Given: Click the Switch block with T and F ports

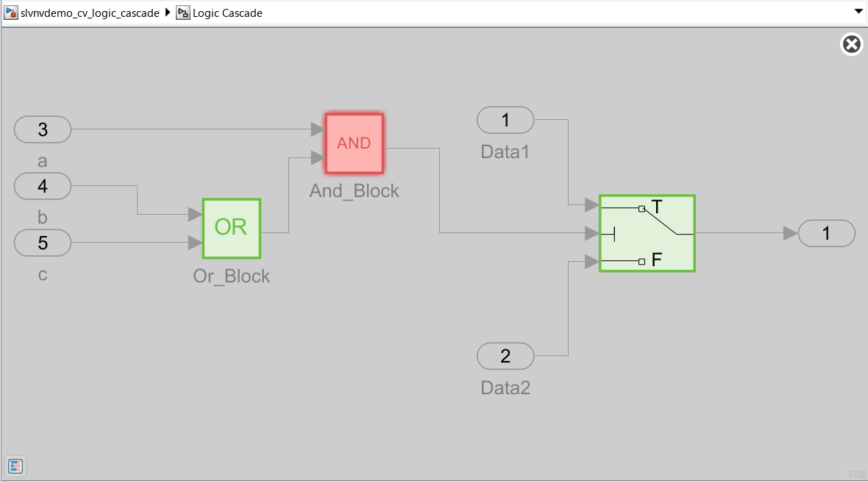Looking at the screenshot, I should pyautogui.click(x=647, y=233).
